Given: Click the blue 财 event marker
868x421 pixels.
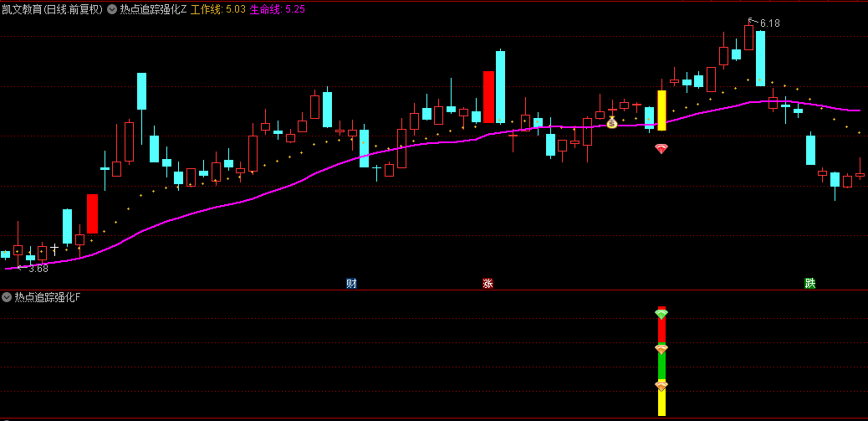Looking at the screenshot, I should pyautogui.click(x=351, y=284).
